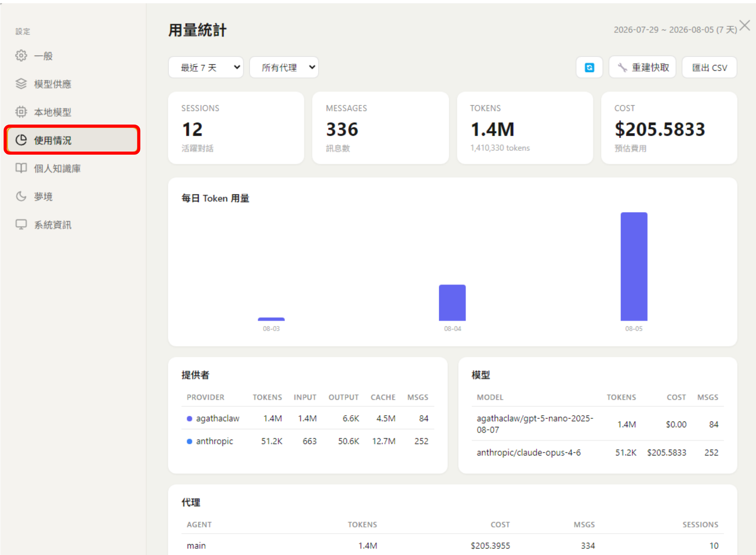Click the blue refresh icon button

[x=589, y=67]
